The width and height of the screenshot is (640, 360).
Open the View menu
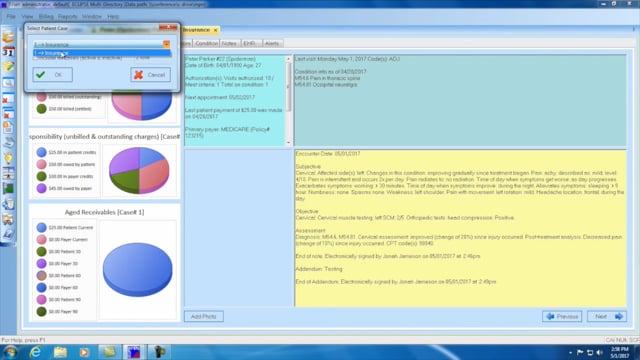(x=27, y=17)
